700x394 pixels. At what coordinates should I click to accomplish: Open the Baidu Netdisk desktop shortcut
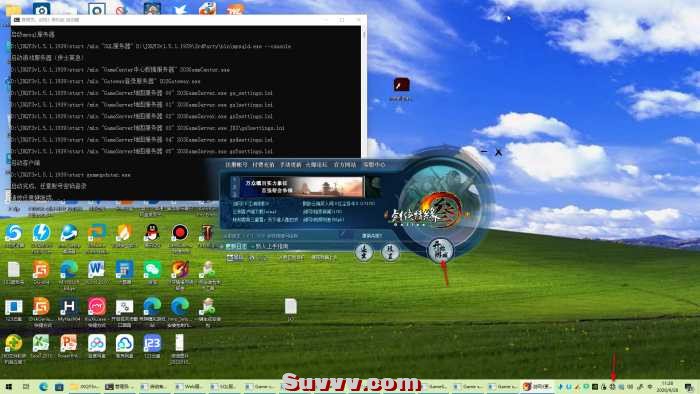tap(97, 344)
